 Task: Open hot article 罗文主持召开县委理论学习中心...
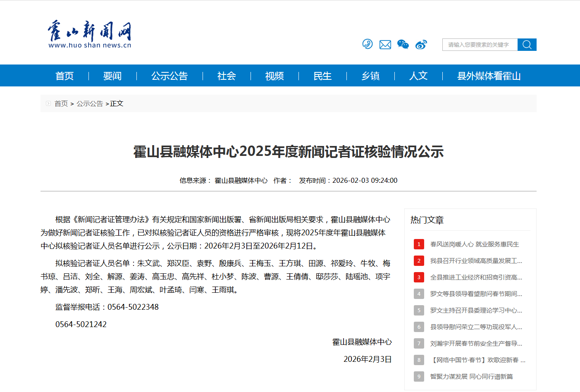pyautogui.click(x=476, y=311)
